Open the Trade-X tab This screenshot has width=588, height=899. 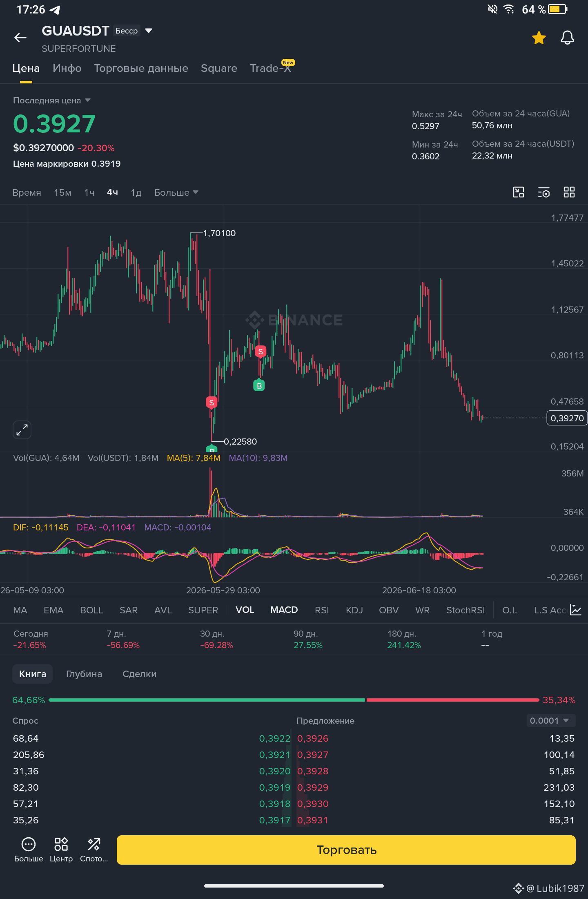271,68
